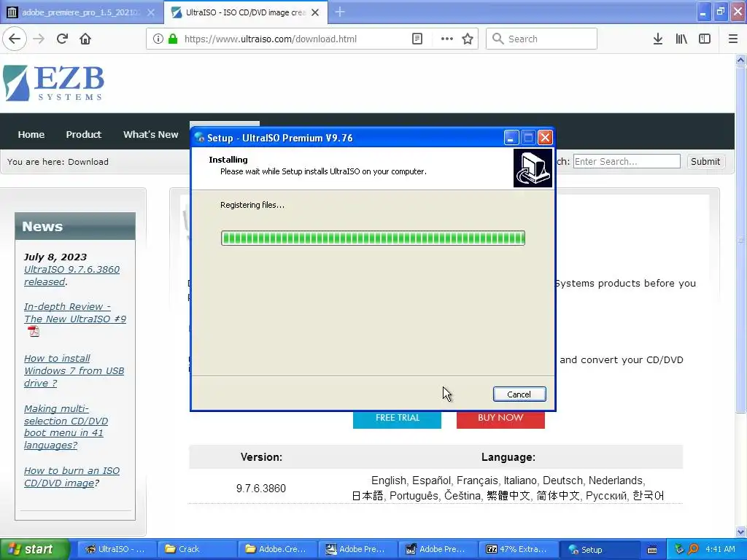Click the browser forward arrow
747x560 pixels.
pos(39,39)
